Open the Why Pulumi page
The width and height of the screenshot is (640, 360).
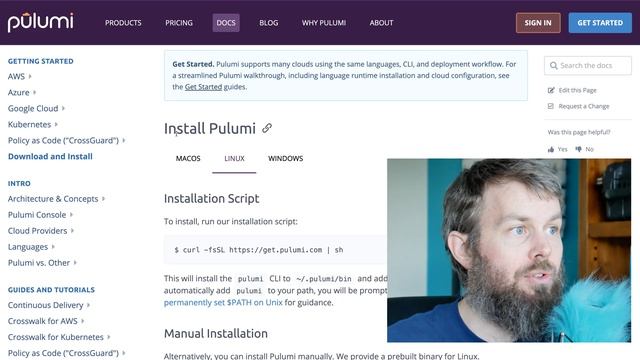(x=324, y=23)
